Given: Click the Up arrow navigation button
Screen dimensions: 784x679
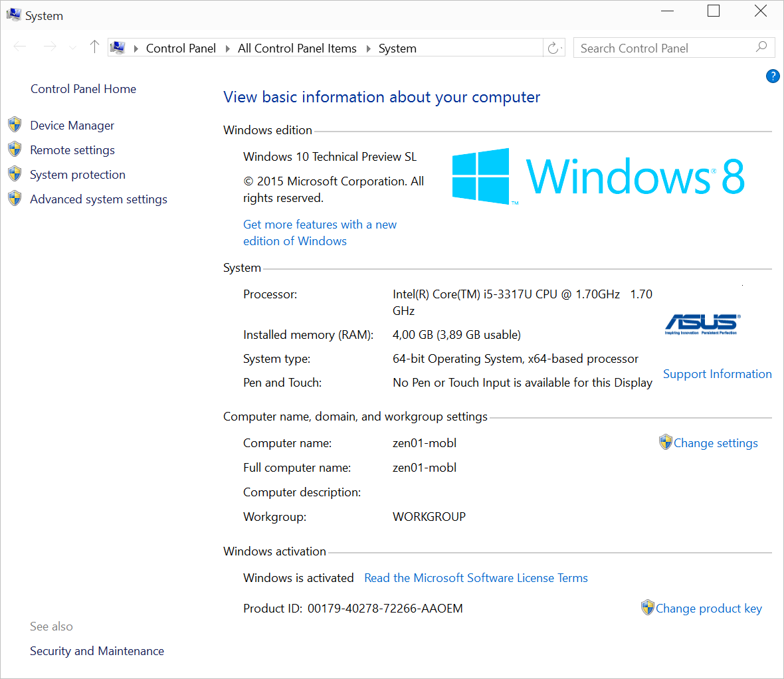Looking at the screenshot, I should [x=94, y=47].
